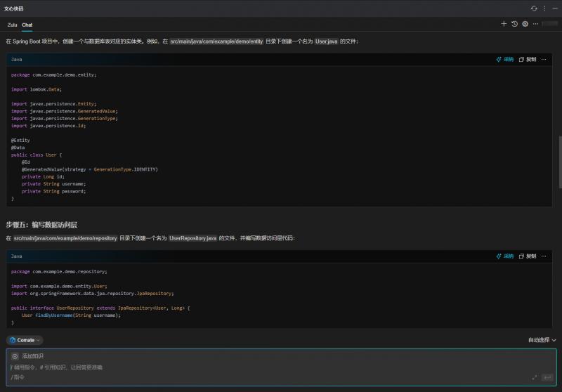Open settings gear in chat toolbar
The height and width of the screenshot is (392, 562).
click(x=525, y=24)
